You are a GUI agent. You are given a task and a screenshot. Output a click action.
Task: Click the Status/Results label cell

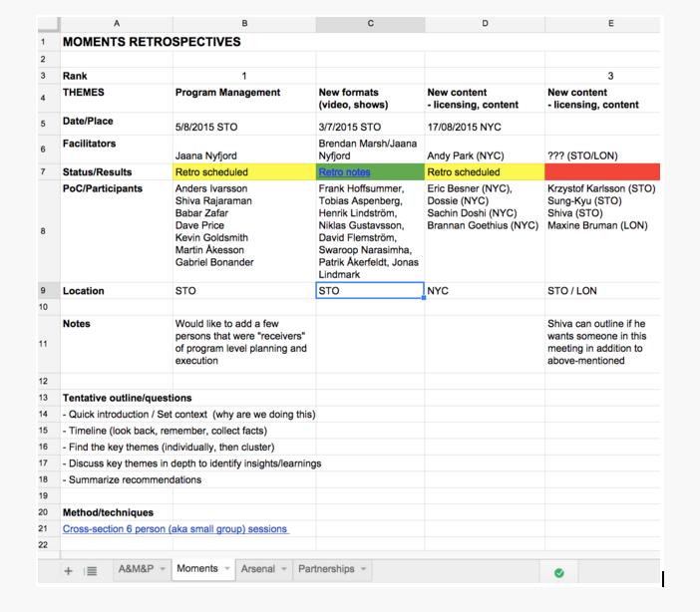(117, 172)
